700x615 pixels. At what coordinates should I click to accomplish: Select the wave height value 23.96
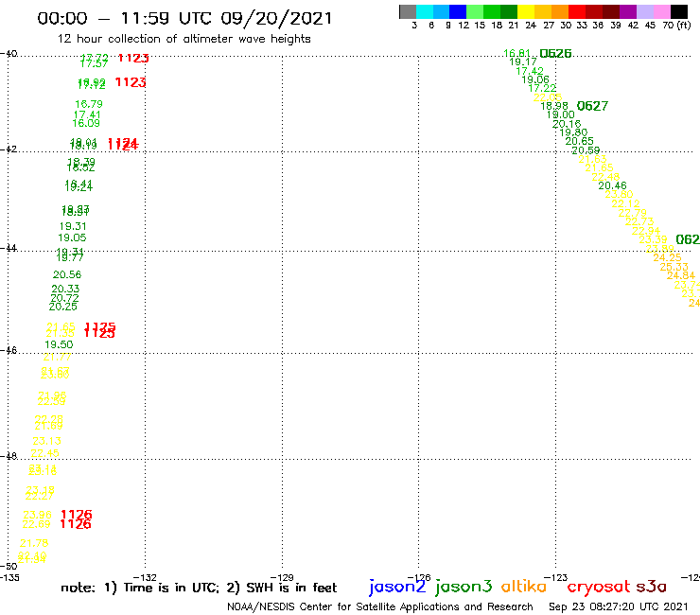coord(38,515)
